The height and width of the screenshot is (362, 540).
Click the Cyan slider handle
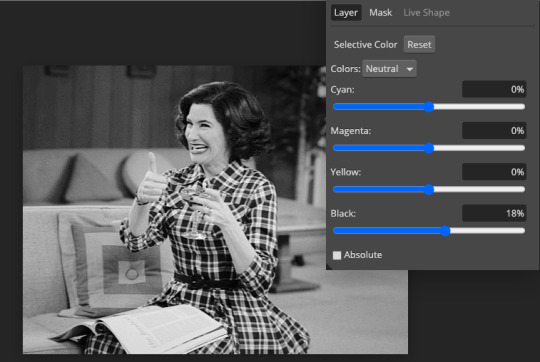click(429, 107)
